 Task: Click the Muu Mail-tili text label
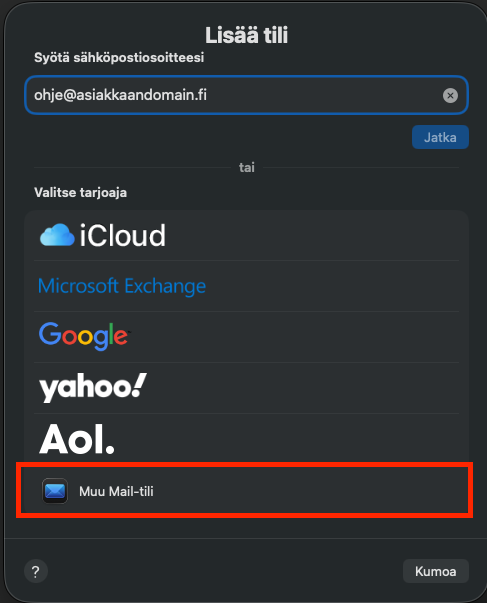(x=116, y=491)
